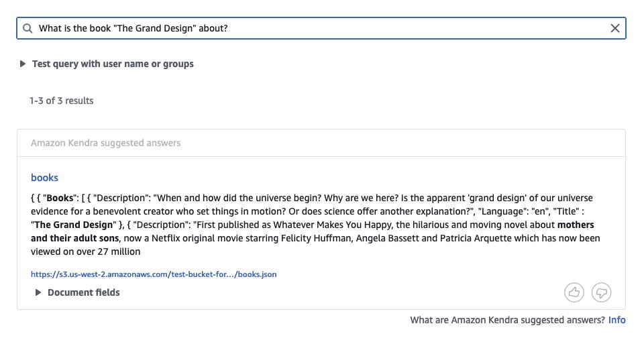Place cursor after about? in the query
Viewport: 644px width, 340px height.
tap(228, 28)
